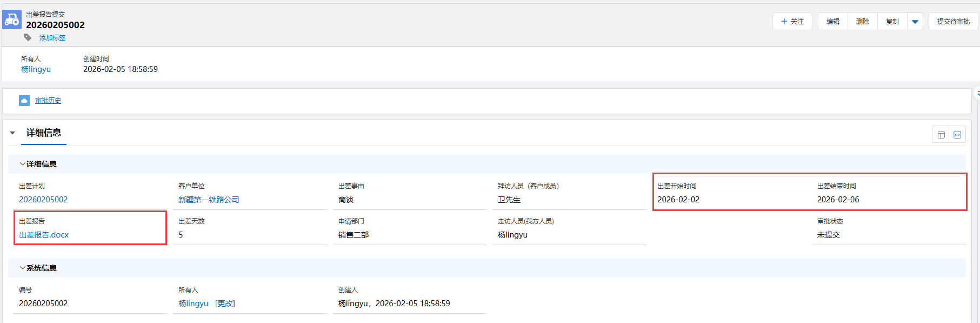Open customer 新疆第一铁路公司 link
980x323 pixels.
(209, 200)
